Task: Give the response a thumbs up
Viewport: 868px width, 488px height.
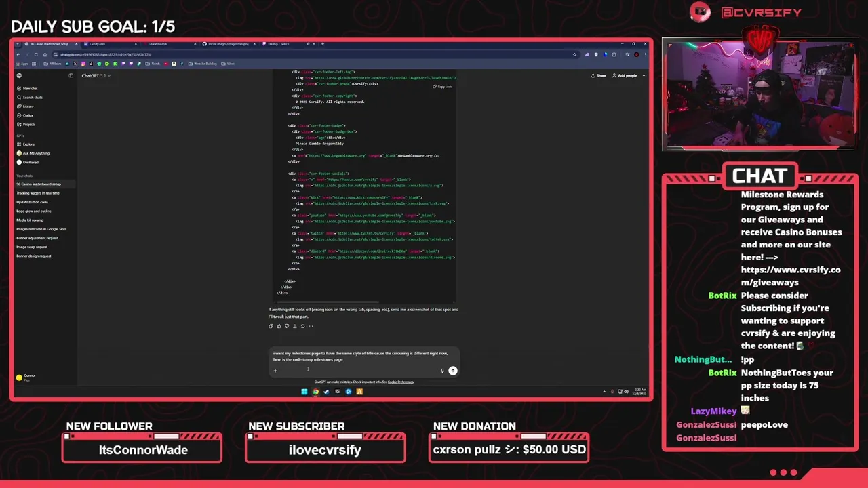Action: pos(279,326)
